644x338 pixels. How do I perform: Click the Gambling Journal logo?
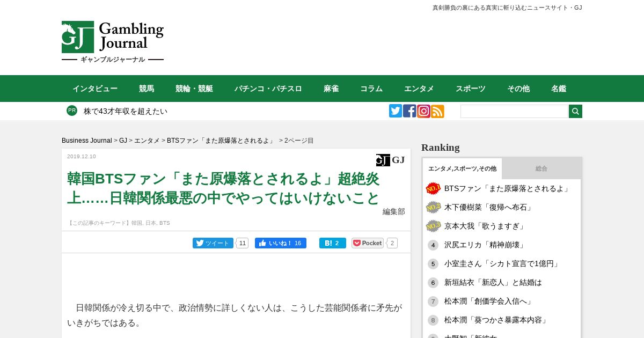coord(113,42)
